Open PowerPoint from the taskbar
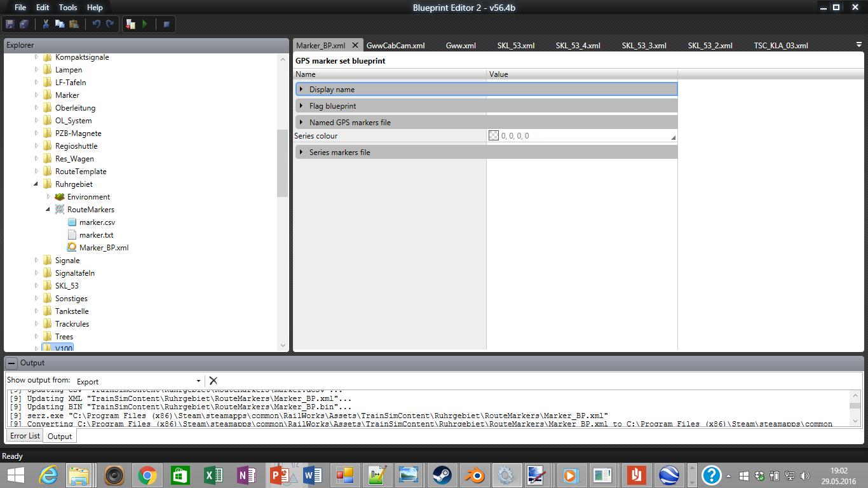Screen dimensions: 868x488 [x=278, y=475]
